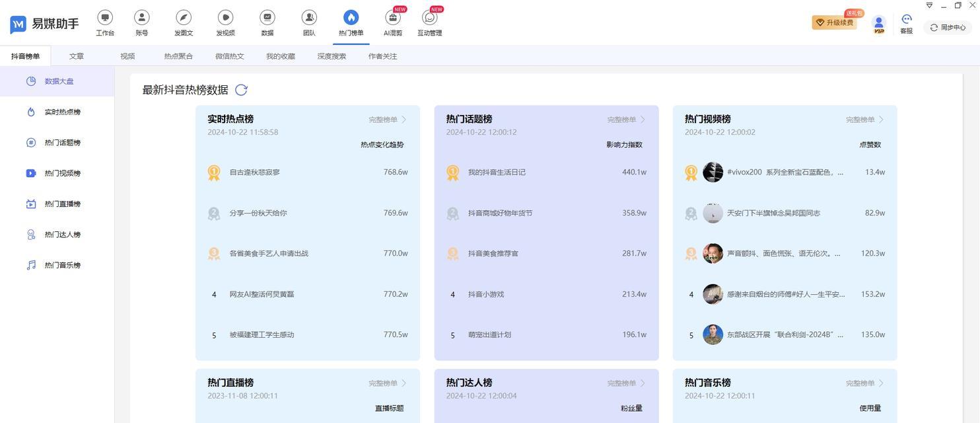
Task: Open the hot topic 被福建理工学生感动
Action: [262, 334]
